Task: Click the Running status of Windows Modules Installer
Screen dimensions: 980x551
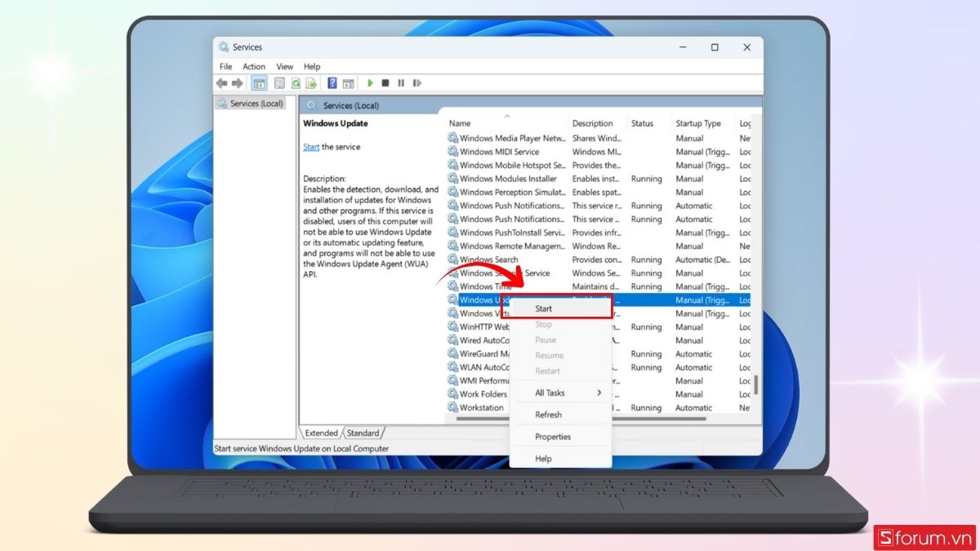Action: pyautogui.click(x=646, y=179)
